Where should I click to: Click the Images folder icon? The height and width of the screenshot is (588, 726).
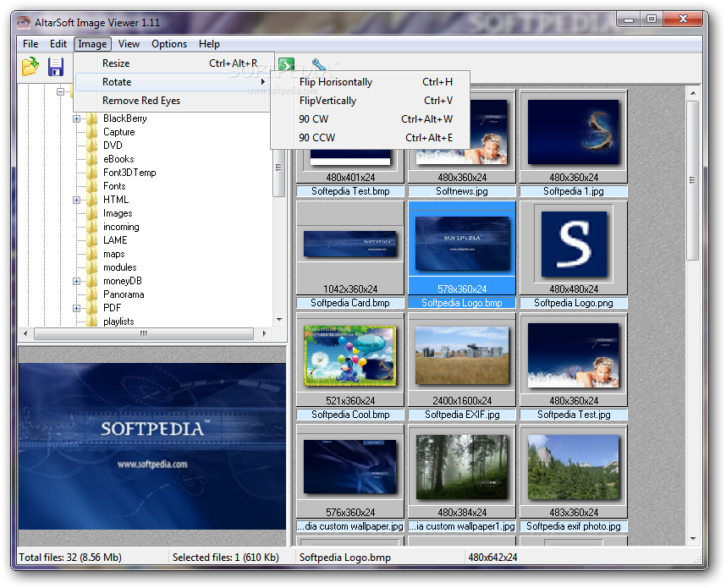92,213
